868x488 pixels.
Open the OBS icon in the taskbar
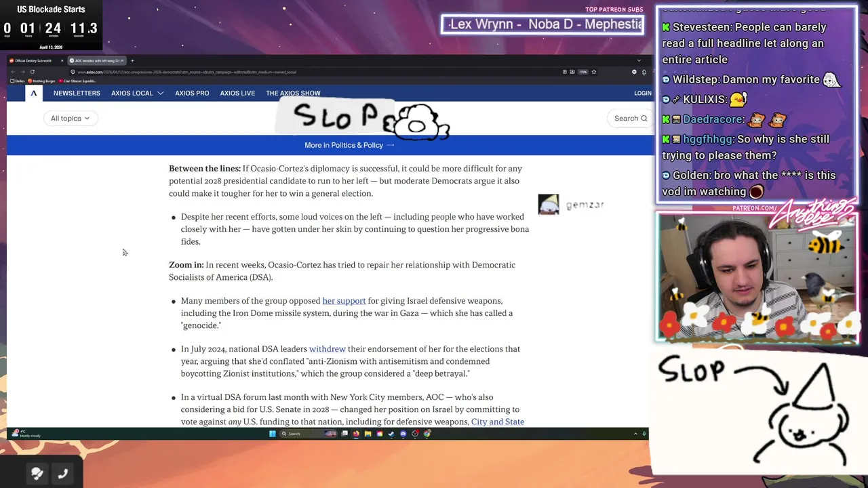pyautogui.click(x=415, y=434)
